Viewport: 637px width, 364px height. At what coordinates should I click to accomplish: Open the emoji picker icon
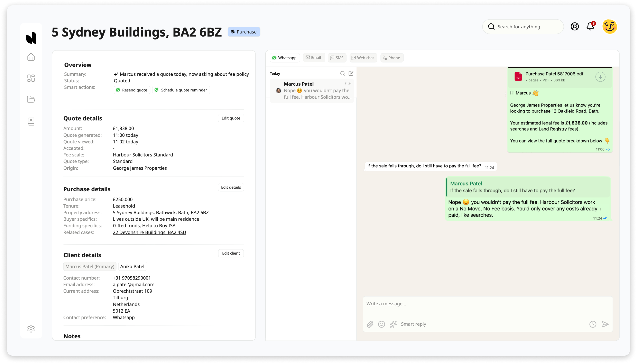[x=381, y=324]
